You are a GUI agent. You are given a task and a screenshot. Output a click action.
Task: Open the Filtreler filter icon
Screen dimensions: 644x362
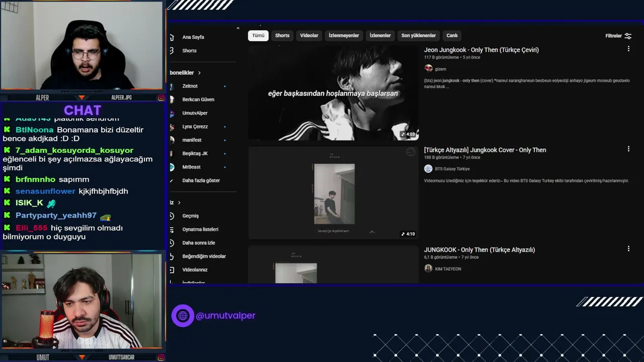pyautogui.click(x=628, y=36)
